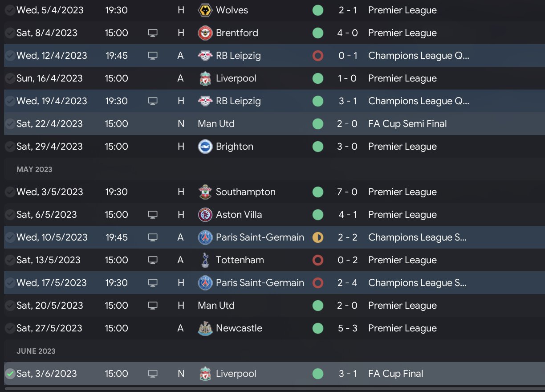Open the Champions League competition on 12/4/2023

(x=419, y=56)
